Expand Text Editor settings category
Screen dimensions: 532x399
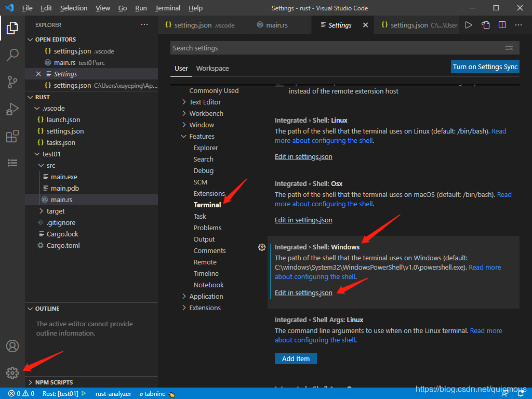[x=184, y=102]
